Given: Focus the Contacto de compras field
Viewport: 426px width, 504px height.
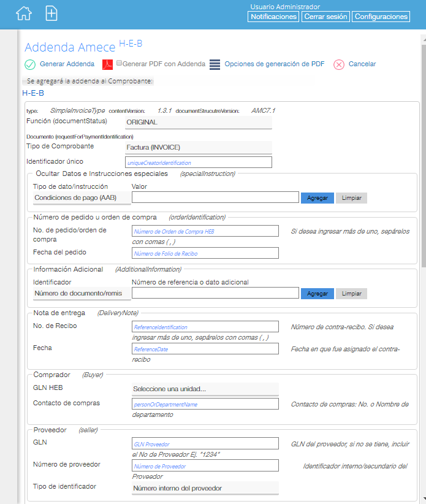Looking at the screenshot, I should [205, 404].
